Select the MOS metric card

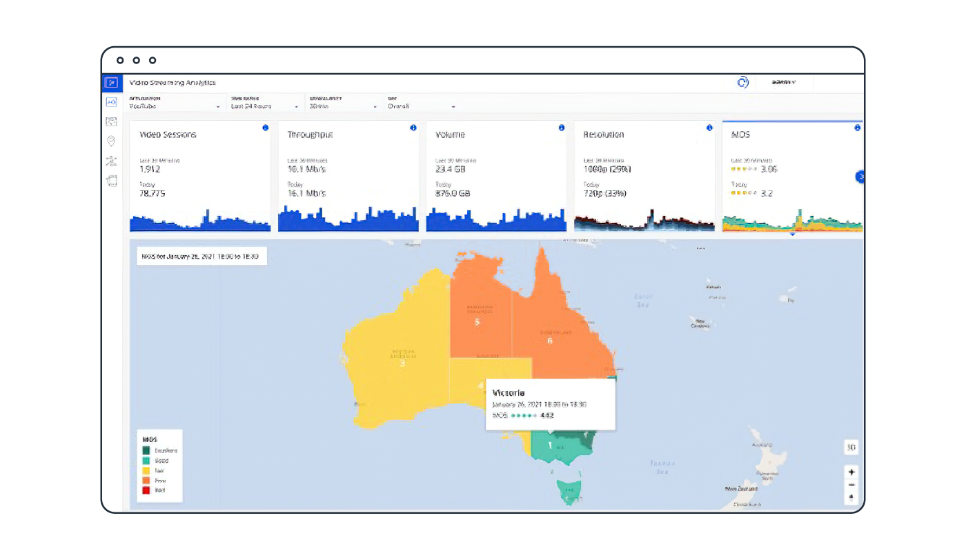coord(791,176)
